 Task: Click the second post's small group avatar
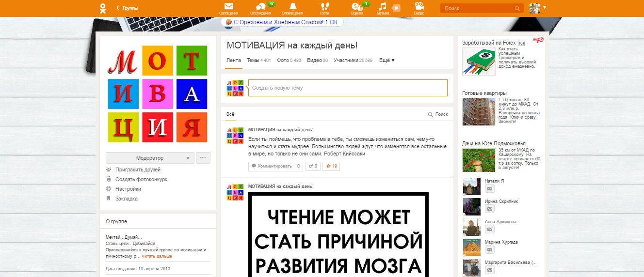[x=235, y=192]
